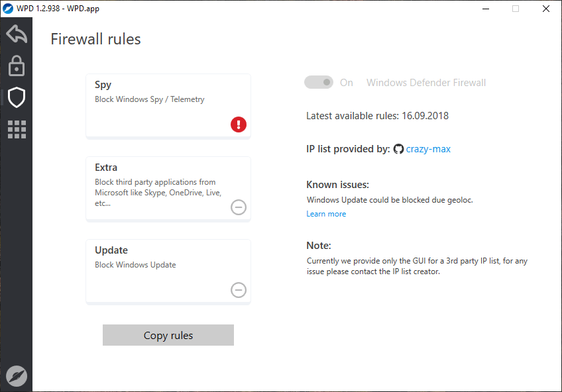Maximize the WPD window

(516, 9)
